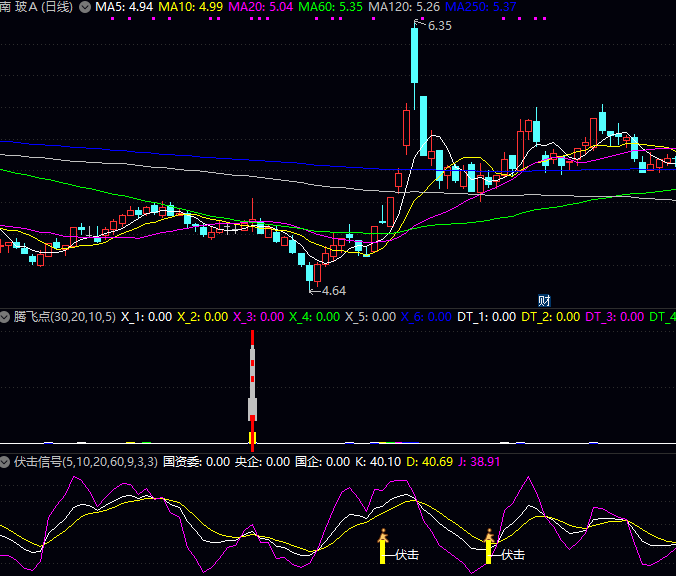Image resolution: width=676 pixels, height=576 pixels.
Task: Click the 腾飞点(30,20,10,5) indicator name
Action: [65, 317]
